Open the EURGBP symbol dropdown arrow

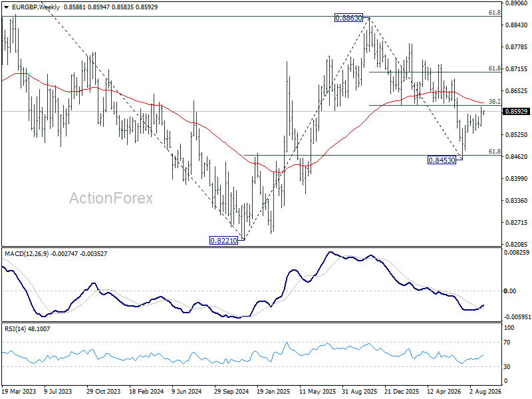coord(7,7)
